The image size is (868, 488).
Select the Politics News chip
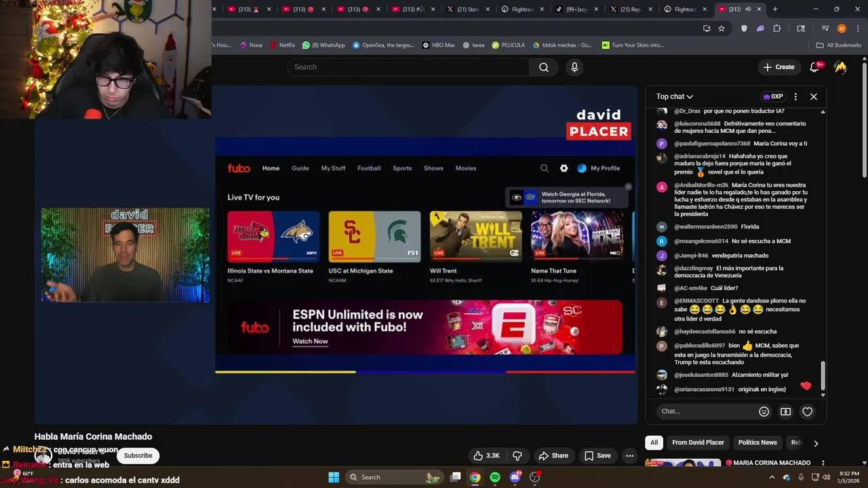click(757, 443)
